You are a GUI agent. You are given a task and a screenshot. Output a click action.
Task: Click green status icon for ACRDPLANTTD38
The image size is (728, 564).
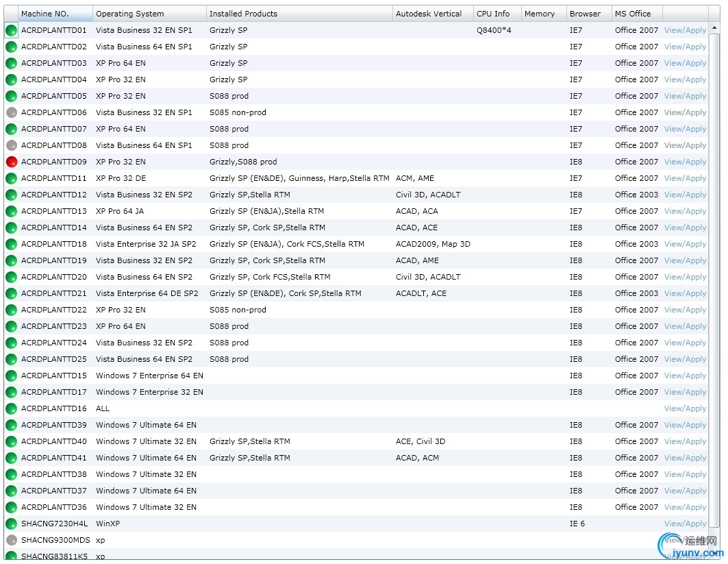coord(11,475)
